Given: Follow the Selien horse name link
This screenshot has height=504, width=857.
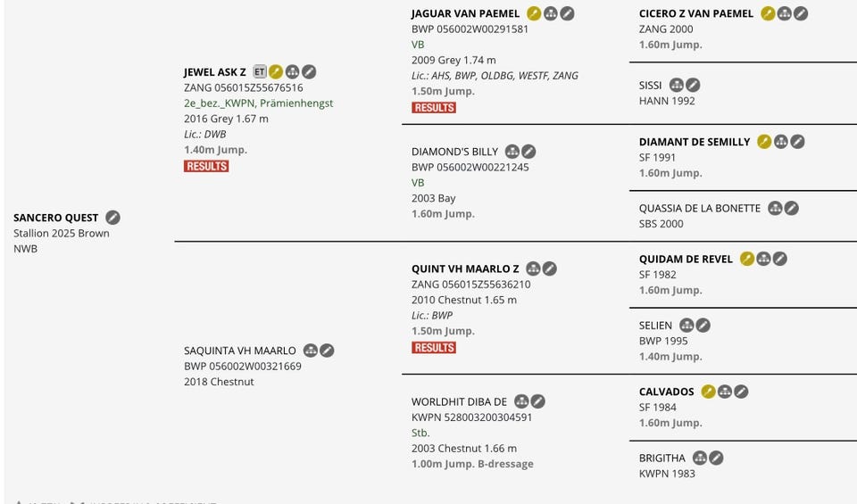Looking at the screenshot, I should coord(655,326).
